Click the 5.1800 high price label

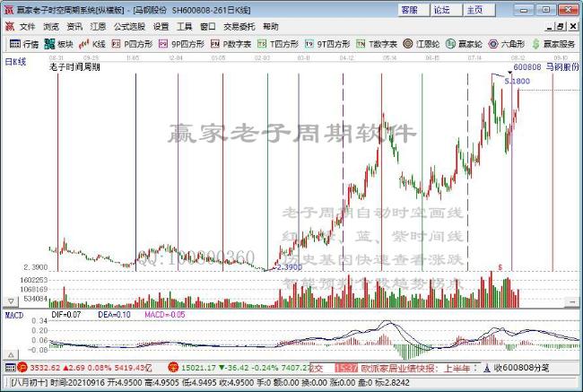coord(518,81)
